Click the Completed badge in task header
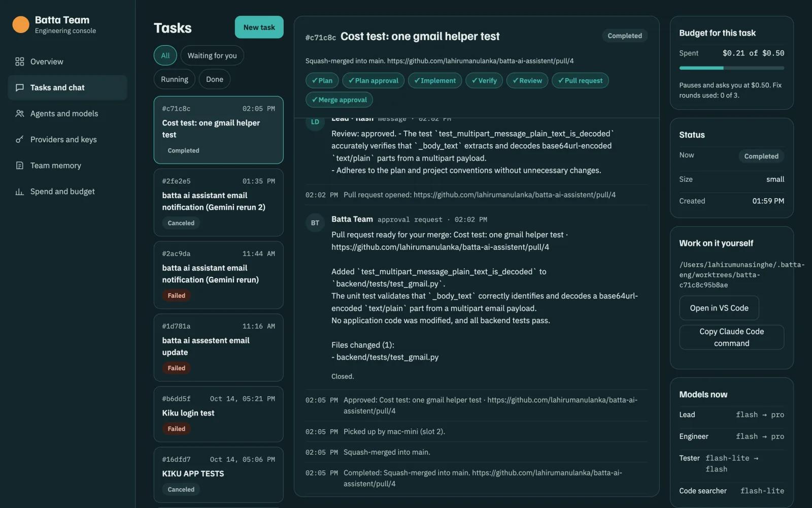The height and width of the screenshot is (508, 812). (x=625, y=36)
